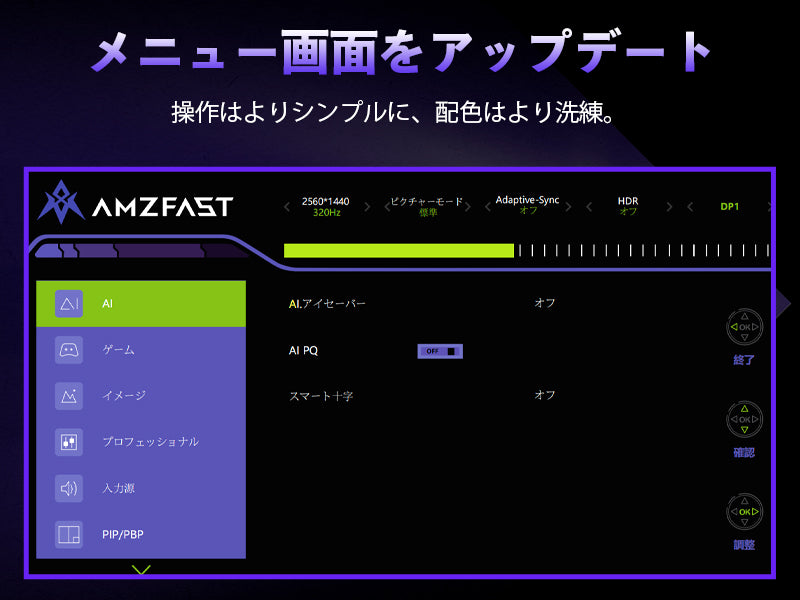
Task: Click left arrow beside 2560*1440 resolution
Action: coord(288,207)
